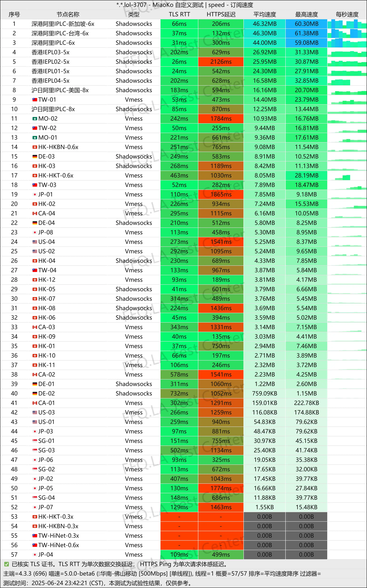Click the Japan flag icon beside JP-01
The image size is (367, 588).
(35, 194)
